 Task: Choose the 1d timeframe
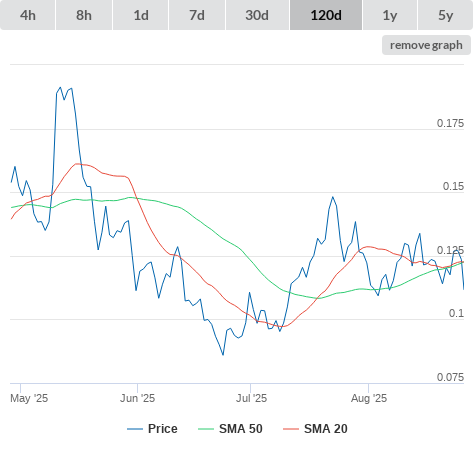141,15
